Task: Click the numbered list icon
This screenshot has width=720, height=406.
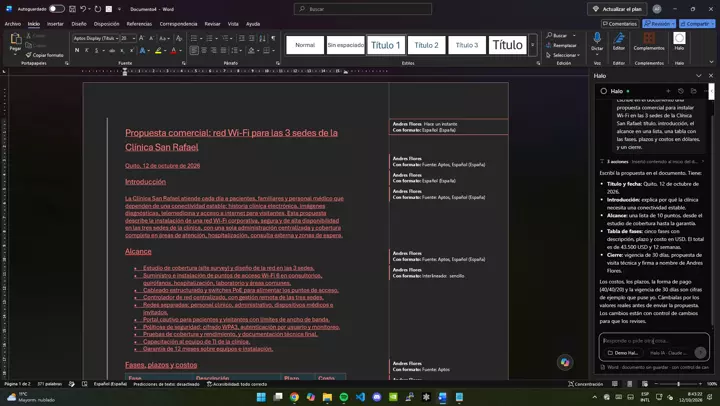Action: coord(209,39)
